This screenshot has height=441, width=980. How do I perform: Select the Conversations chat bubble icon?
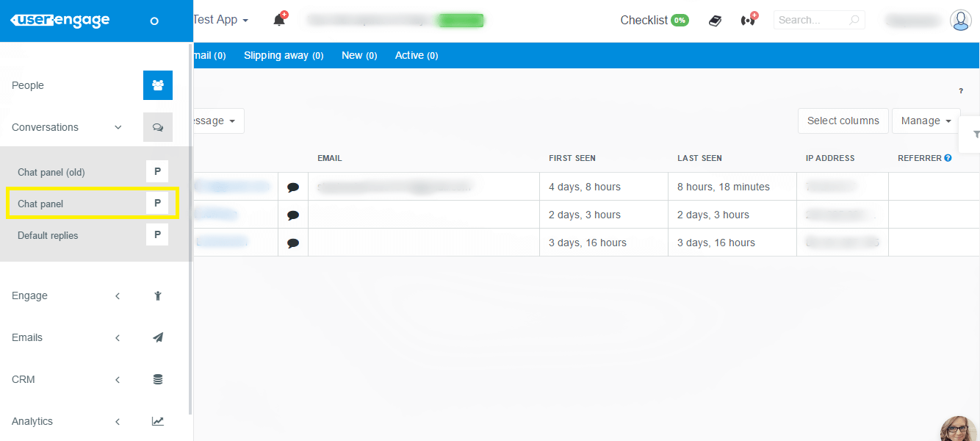point(157,126)
